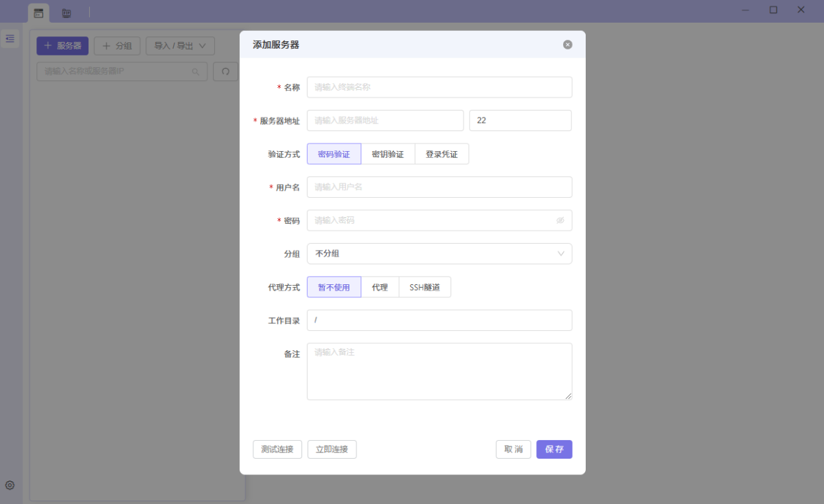Viewport: 824px width, 504px height.
Task: Click the refresh icon next to the search box
Action: (225, 71)
